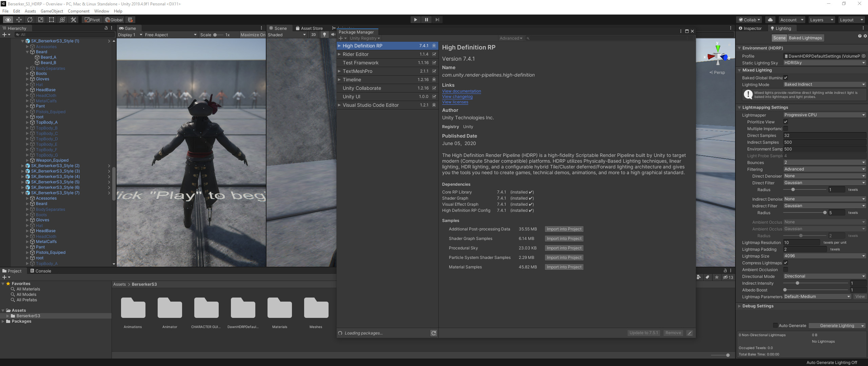The width and height of the screenshot is (868, 366).
Task: Open Free Aspect dropdown in Game view
Action: click(x=171, y=35)
